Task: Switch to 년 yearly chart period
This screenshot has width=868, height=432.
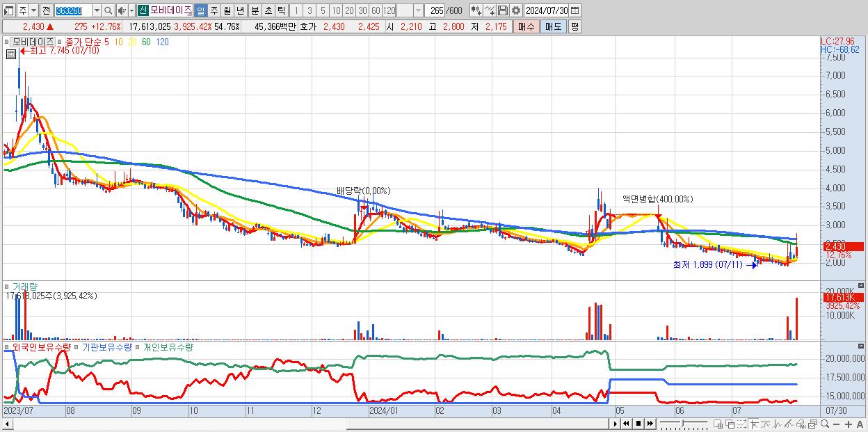Action: 240,10
